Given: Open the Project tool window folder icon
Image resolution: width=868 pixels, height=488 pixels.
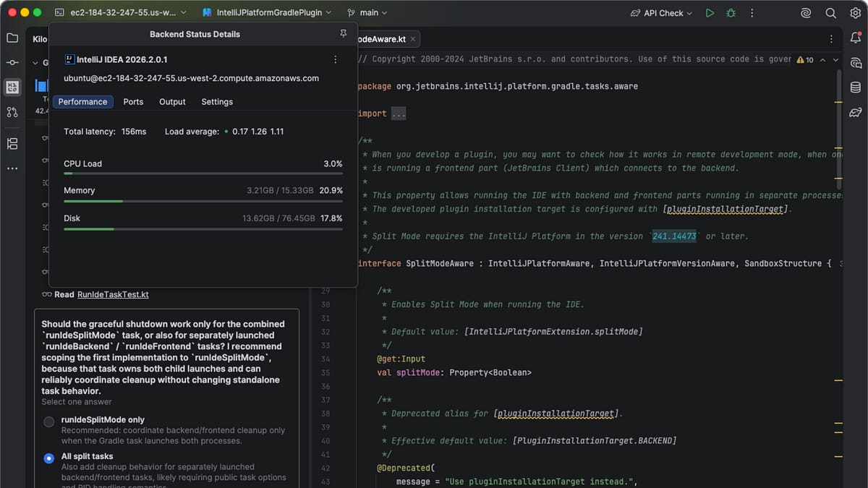Looking at the screenshot, I should click(12, 38).
